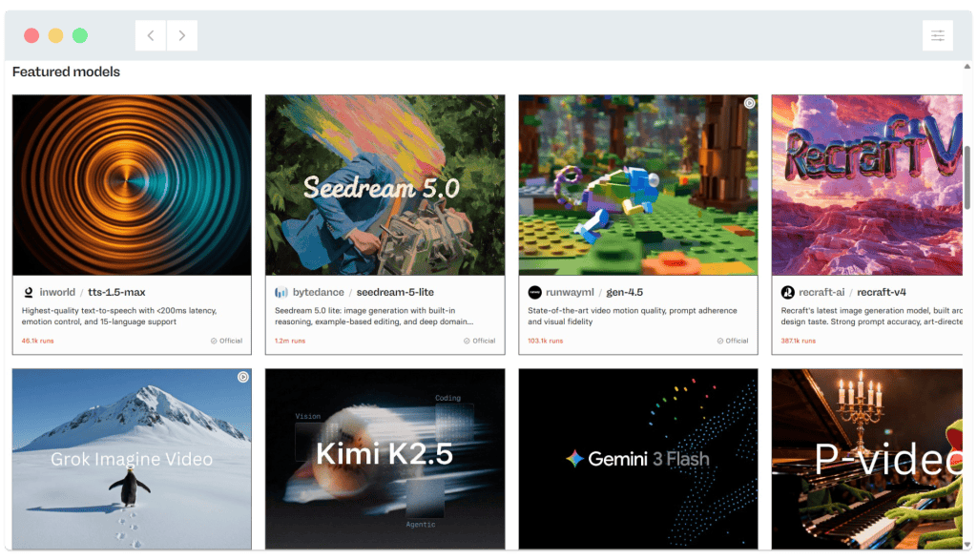This screenshot has height=560, width=977.
Task: Open the Gemini 3 Flash thumbnail
Action: coord(638,459)
